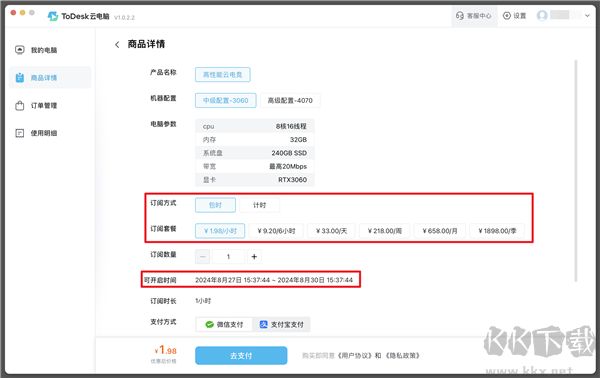Open the 我的电脑 sidebar icon

tap(20, 50)
